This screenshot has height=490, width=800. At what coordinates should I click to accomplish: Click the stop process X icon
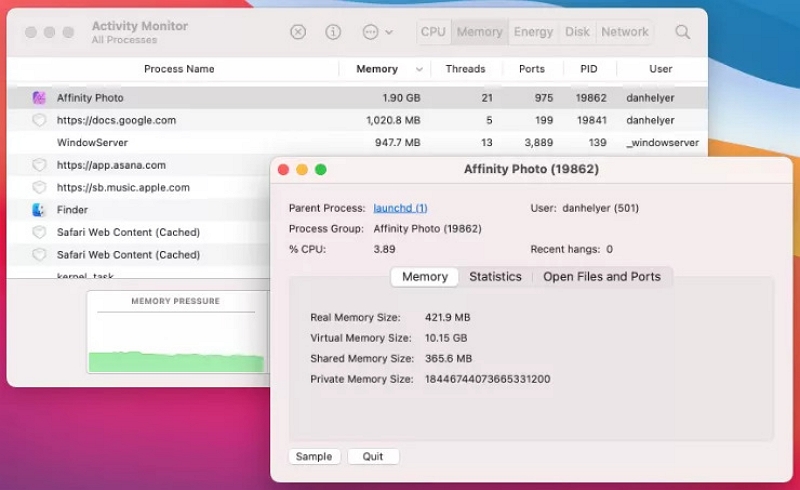(298, 32)
